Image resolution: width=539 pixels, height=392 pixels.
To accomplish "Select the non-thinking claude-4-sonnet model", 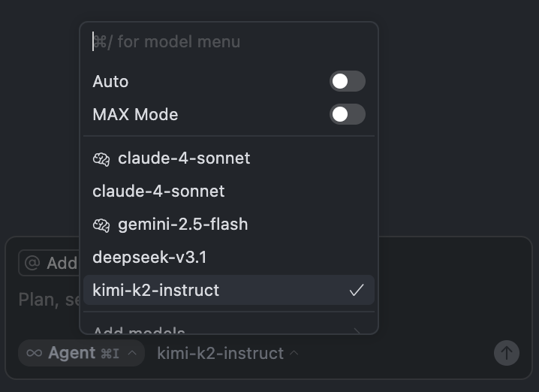I will (x=229, y=191).
